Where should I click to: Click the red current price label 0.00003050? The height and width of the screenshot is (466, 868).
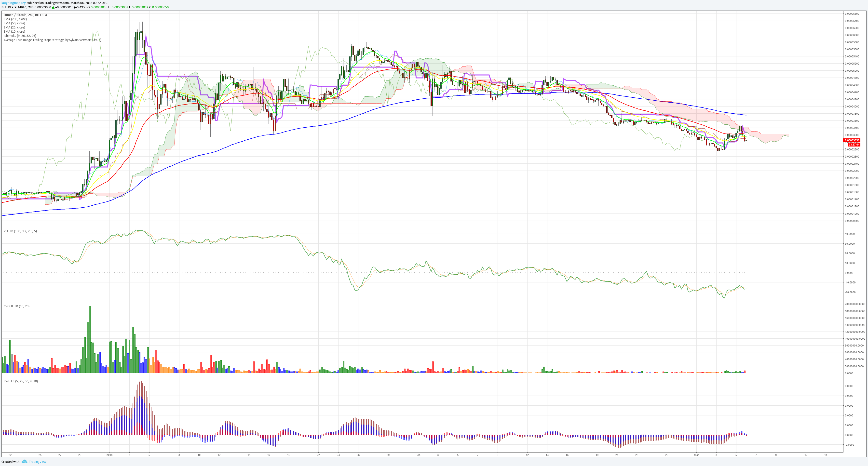[x=852, y=140]
